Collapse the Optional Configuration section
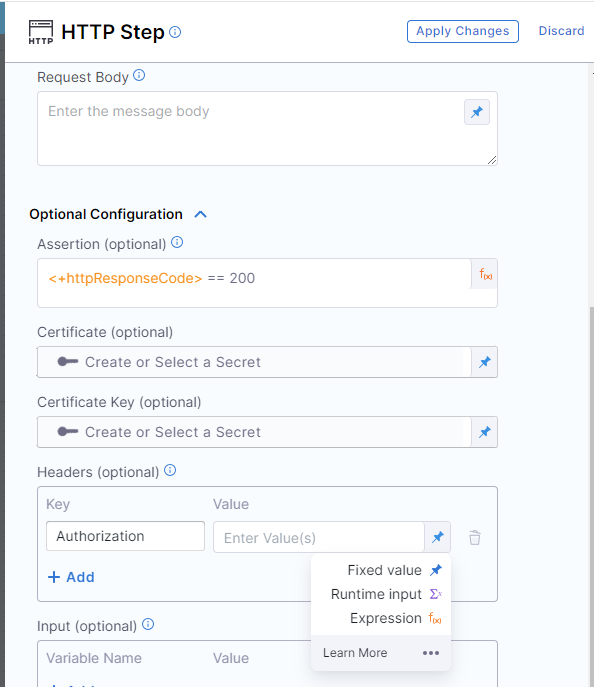 201,214
